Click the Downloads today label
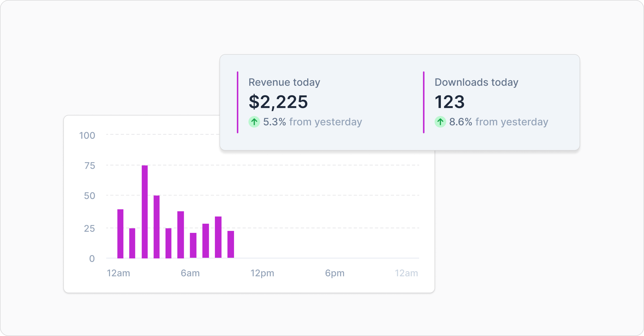Viewport: 644px width, 336px height. 476,82
